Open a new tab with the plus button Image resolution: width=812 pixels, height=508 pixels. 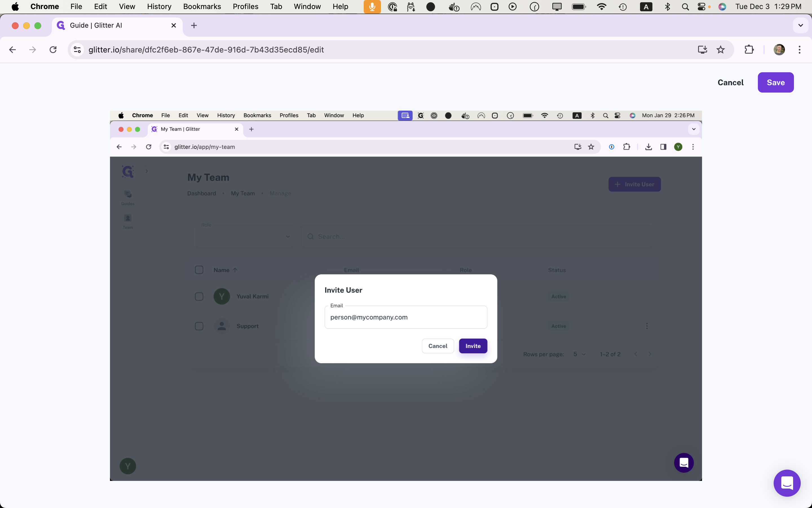pyautogui.click(x=194, y=25)
